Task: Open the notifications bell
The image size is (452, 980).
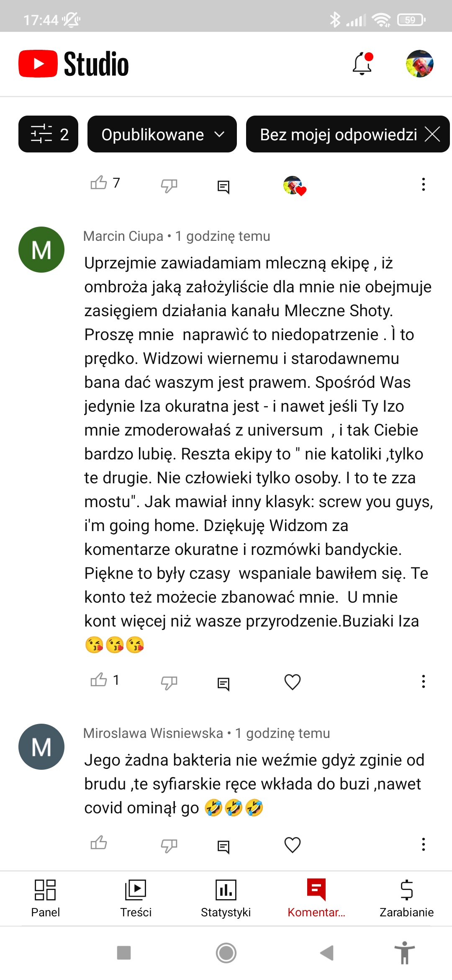Action: point(362,64)
